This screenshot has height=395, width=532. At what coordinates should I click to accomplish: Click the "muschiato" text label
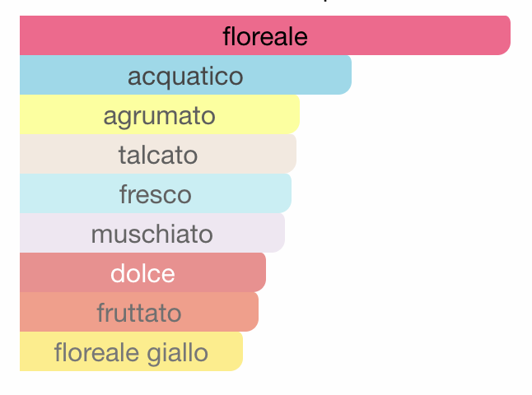[x=152, y=233]
